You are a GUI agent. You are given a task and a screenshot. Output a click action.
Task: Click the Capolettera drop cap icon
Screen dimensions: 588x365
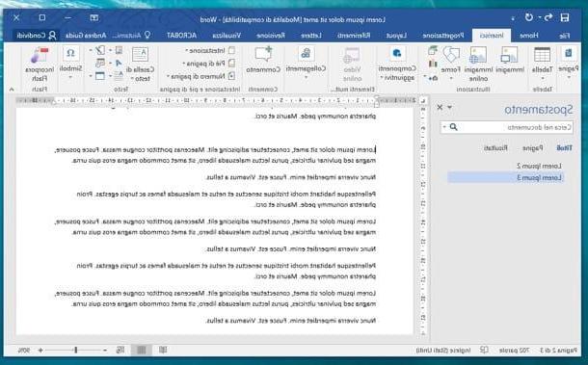(x=119, y=76)
